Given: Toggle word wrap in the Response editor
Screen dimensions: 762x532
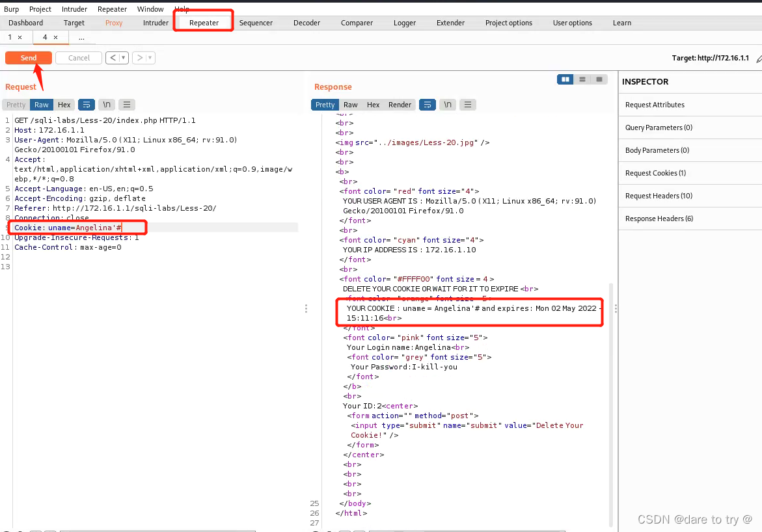Looking at the screenshot, I should (428, 104).
